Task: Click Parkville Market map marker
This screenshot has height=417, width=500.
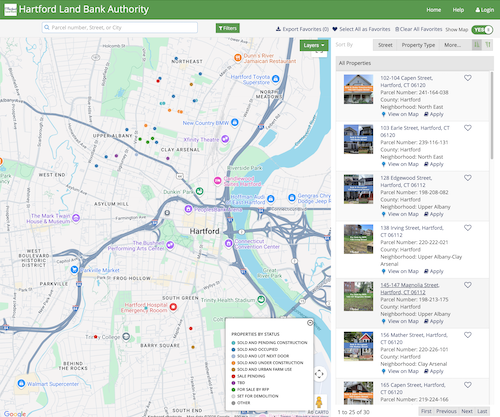Action: tap(74, 270)
